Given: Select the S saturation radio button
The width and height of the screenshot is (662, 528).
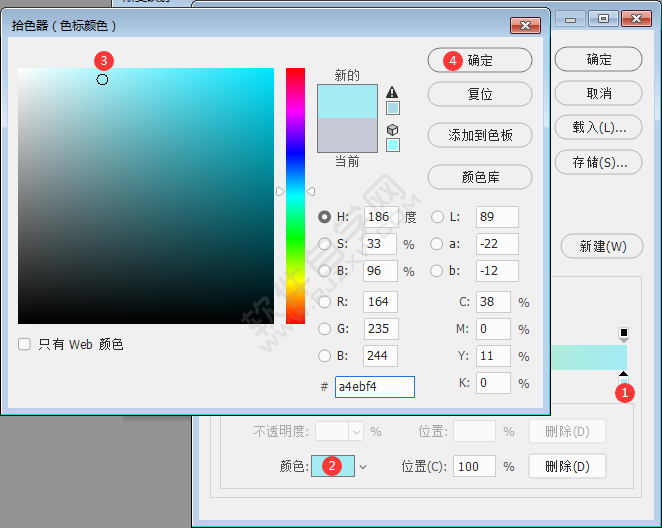Looking at the screenshot, I should tap(324, 244).
